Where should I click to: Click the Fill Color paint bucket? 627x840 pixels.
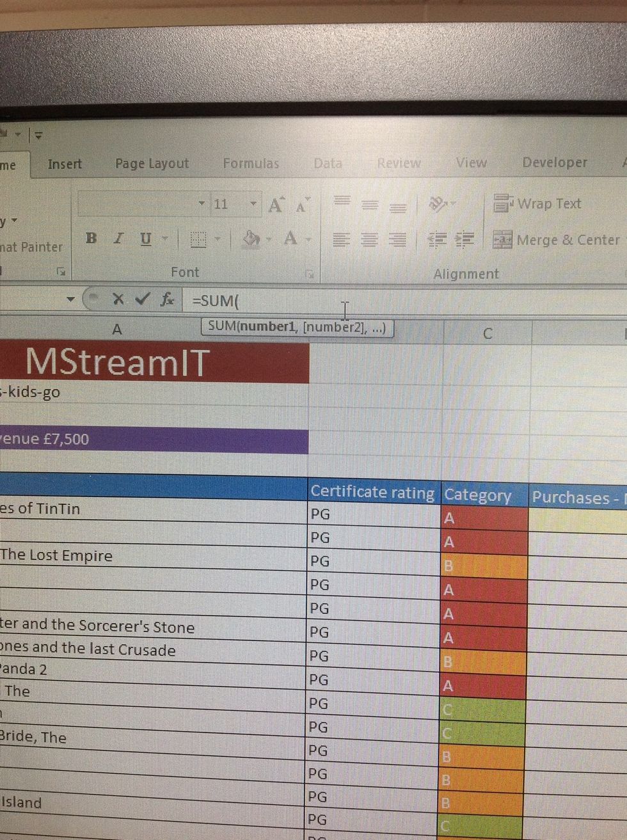[x=251, y=239]
